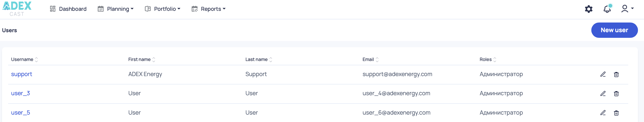Image resolution: width=644 pixels, height=122 pixels.
Task: Open the notifications bell
Action: point(607,9)
